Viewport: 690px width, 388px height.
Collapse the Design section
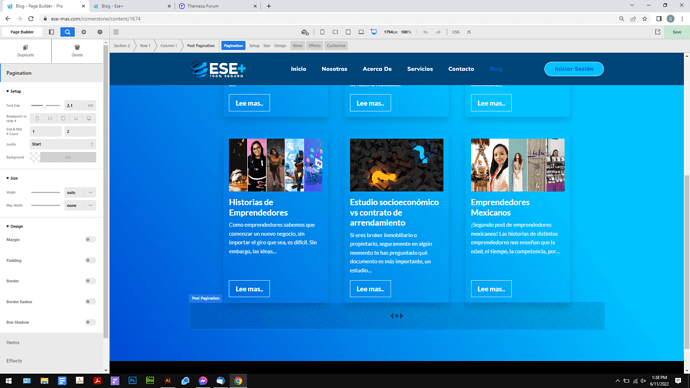point(15,227)
